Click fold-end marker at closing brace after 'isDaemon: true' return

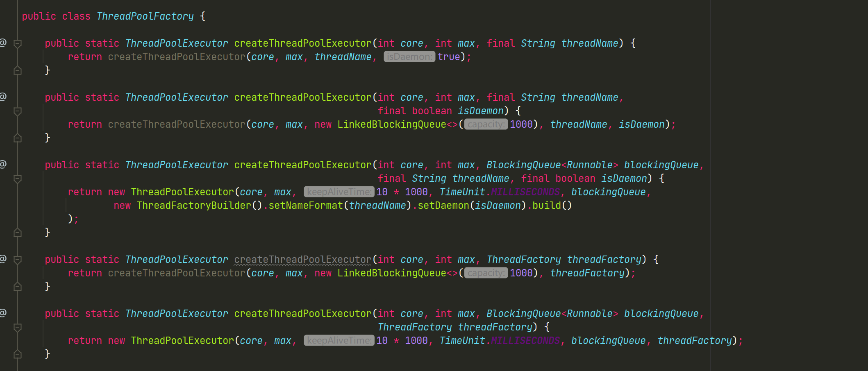(x=17, y=70)
